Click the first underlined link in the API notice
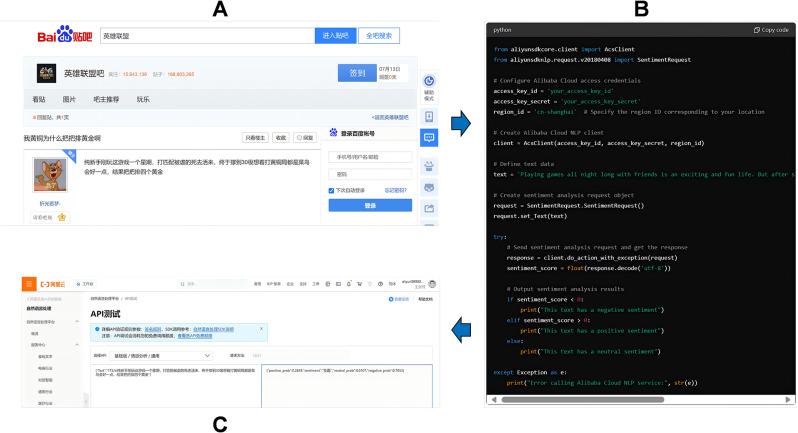 click(152, 329)
